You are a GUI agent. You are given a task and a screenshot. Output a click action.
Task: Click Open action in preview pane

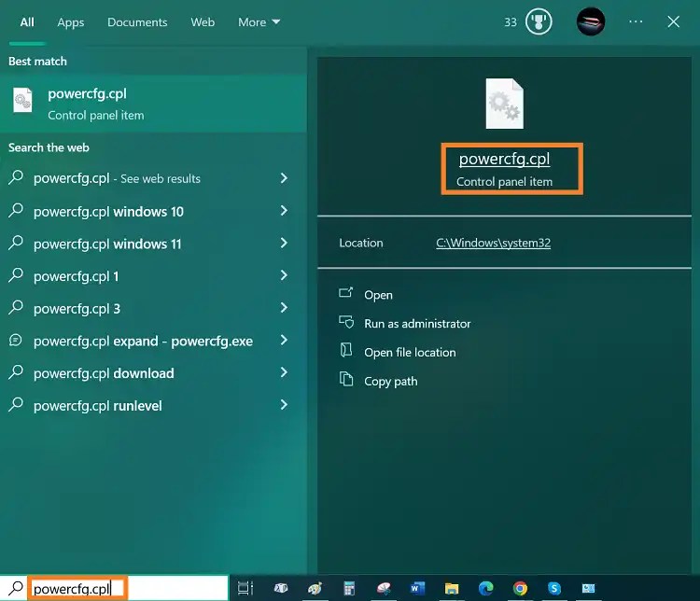coord(378,295)
